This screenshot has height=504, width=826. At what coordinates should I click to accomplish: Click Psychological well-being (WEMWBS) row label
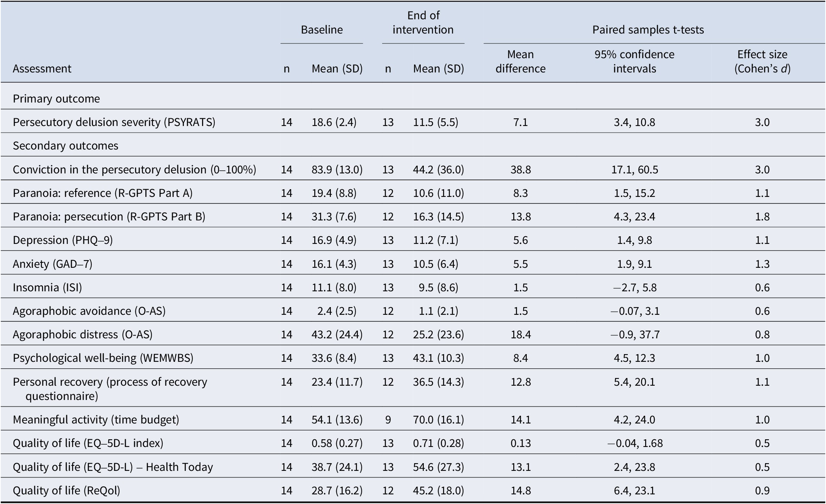tap(103, 358)
